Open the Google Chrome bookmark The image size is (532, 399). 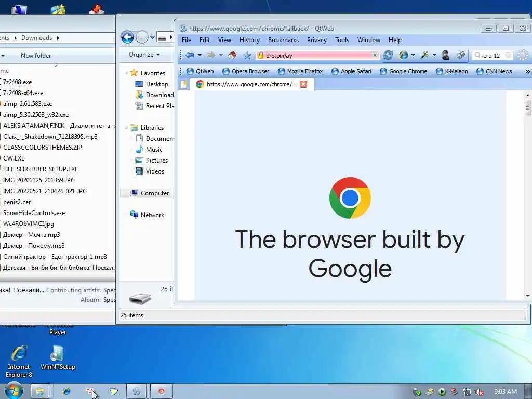click(403, 71)
